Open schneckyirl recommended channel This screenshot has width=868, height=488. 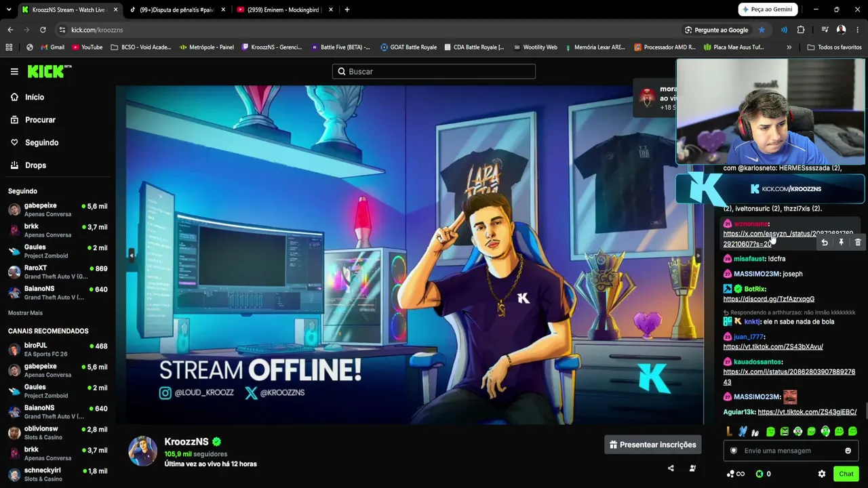coord(58,474)
